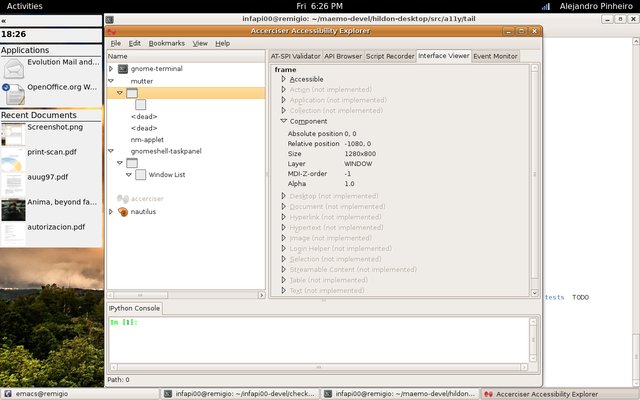
Task: Collapse the gnomeshell-taskpanel node
Action: click(111, 151)
